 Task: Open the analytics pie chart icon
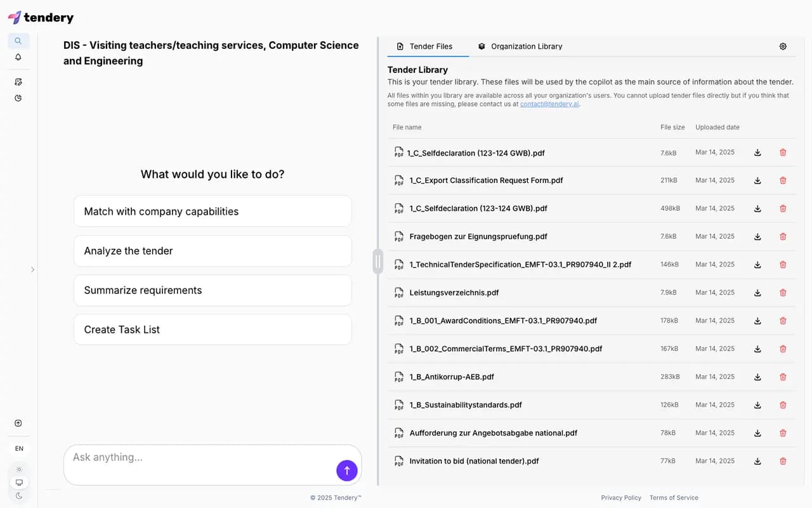[x=18, y=98]
